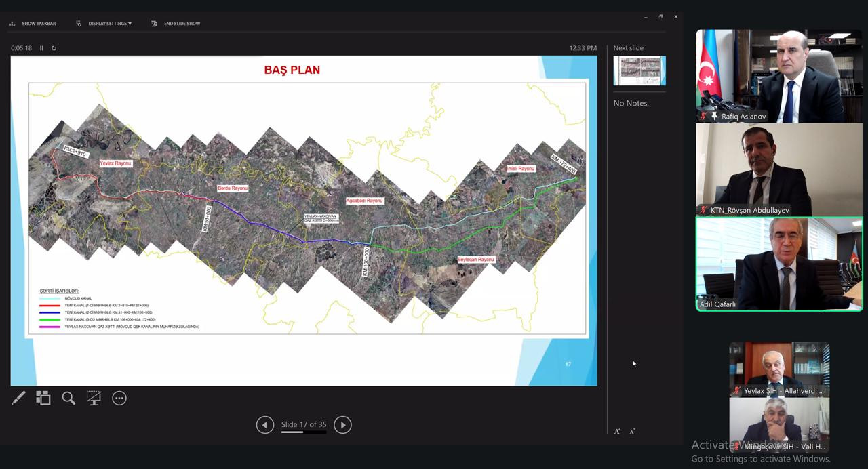Select KTN_Rövşən Abdullayev video tile
The height and width of the screenshot is (469, 868).
(779, 169)
